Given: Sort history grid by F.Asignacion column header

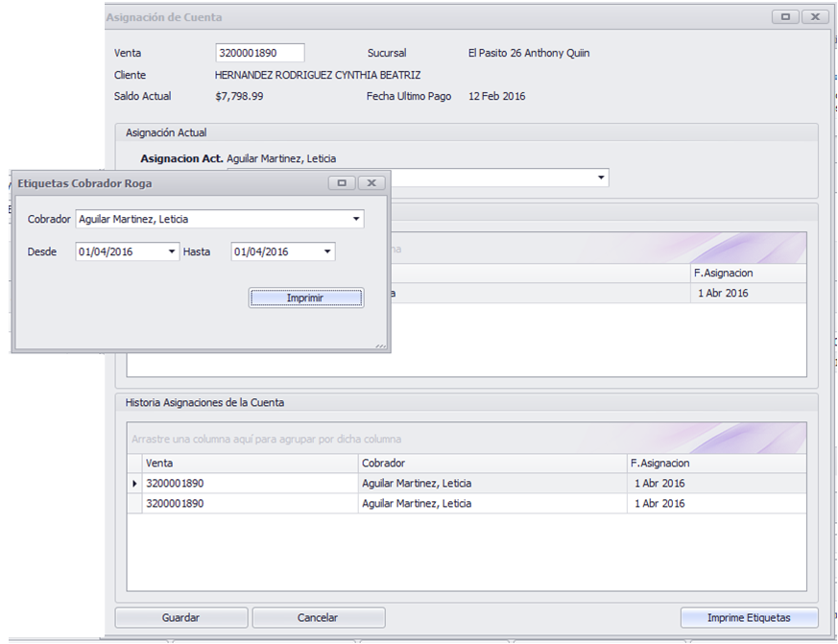Looking at the screenshot, I should coord(717,463).
